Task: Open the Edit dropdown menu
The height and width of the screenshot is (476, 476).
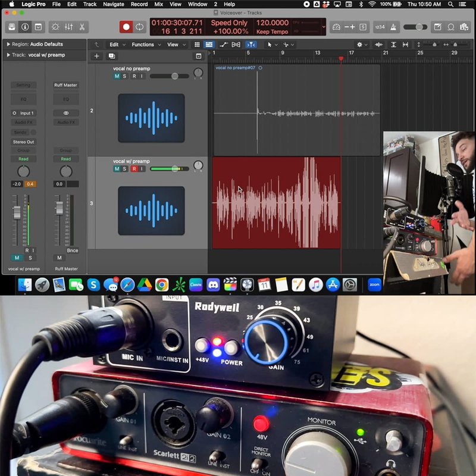Action: pyautogui.click(x=117, y=45)
